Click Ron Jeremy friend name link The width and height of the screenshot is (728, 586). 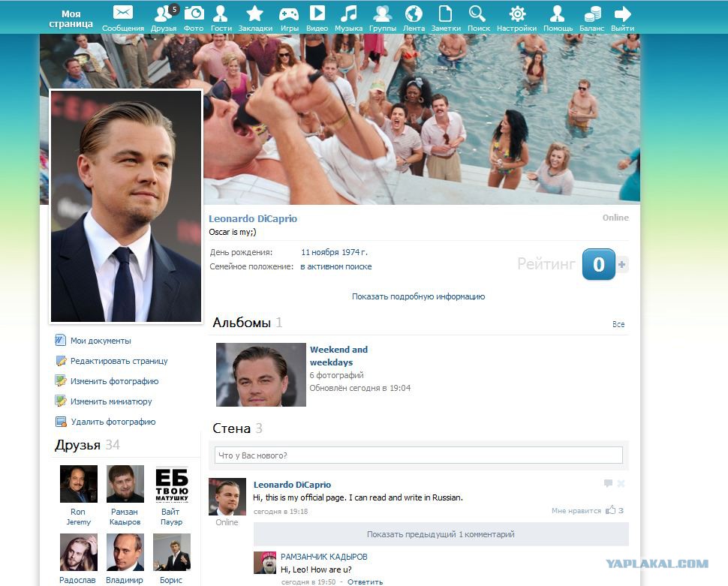coord(78,516)
